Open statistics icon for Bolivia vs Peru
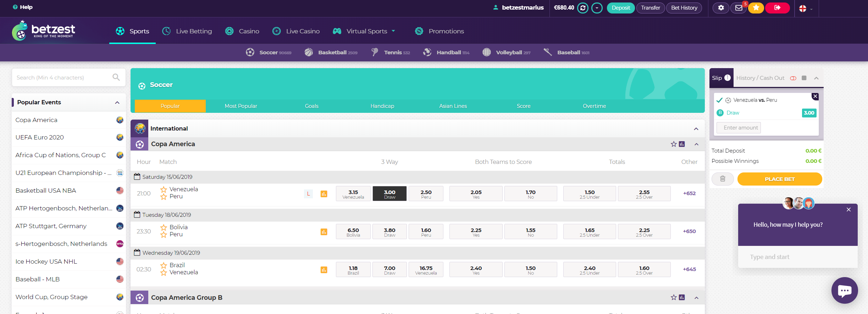The width and height of the screenshot is (868, 314). (324, 232)
